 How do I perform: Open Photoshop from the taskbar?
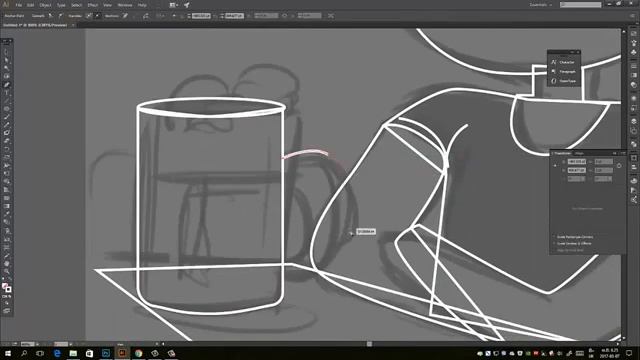point(106,353)
